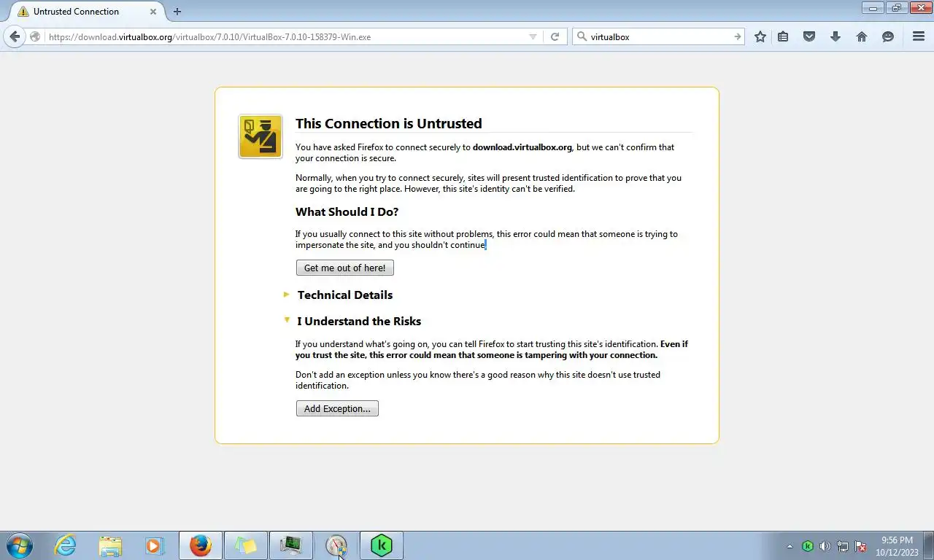Open a new tab with the plus button
This screenshot has width=934, height=560.
pos(177,11)
